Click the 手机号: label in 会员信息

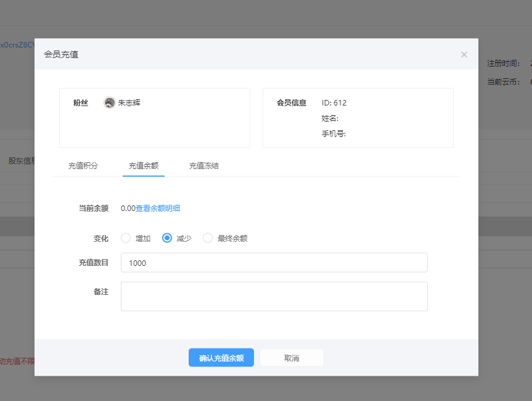pyautogui.click(x=334, y=134)
